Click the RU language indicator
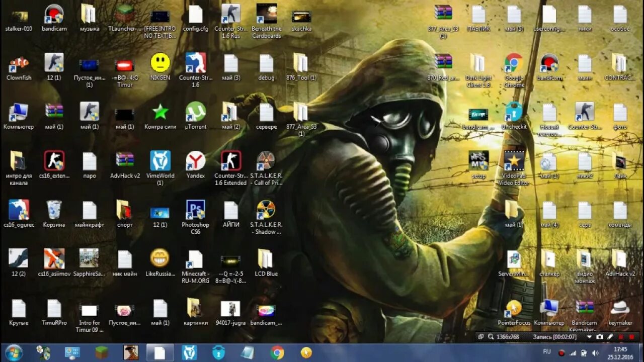This screenshot has width=644, height=362. (547, 352)
